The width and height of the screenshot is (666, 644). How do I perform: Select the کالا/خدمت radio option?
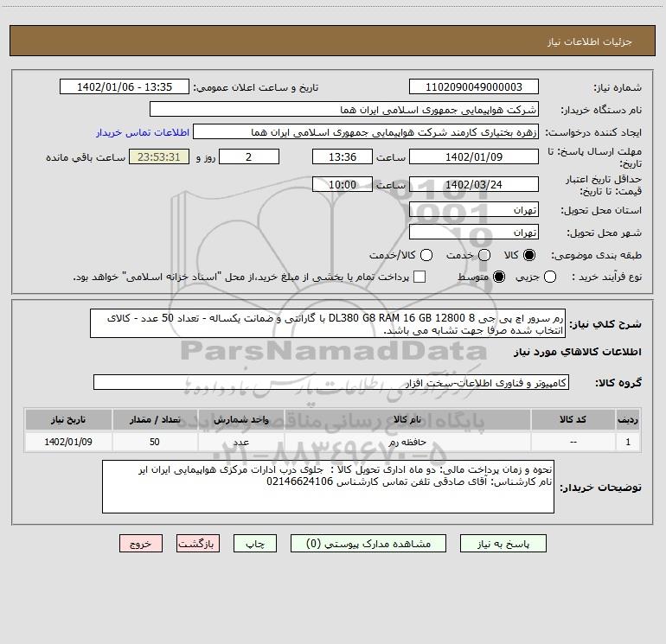click(424, 256)
